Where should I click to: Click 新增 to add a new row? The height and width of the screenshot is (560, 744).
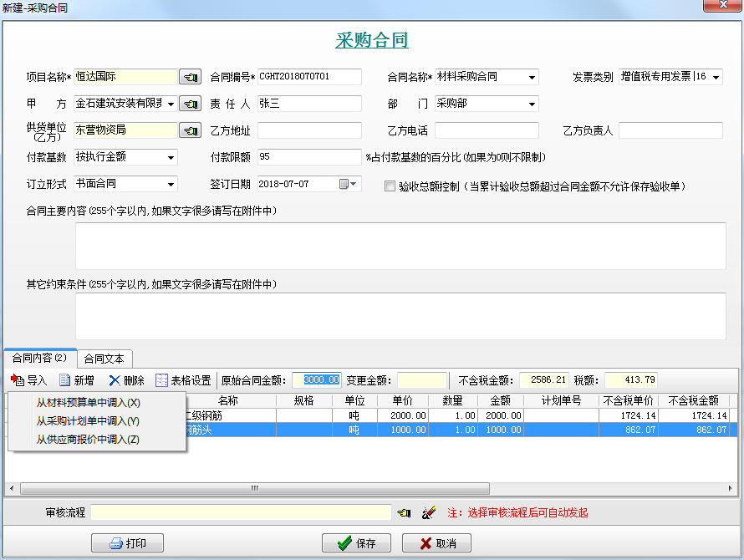[76, 380]
